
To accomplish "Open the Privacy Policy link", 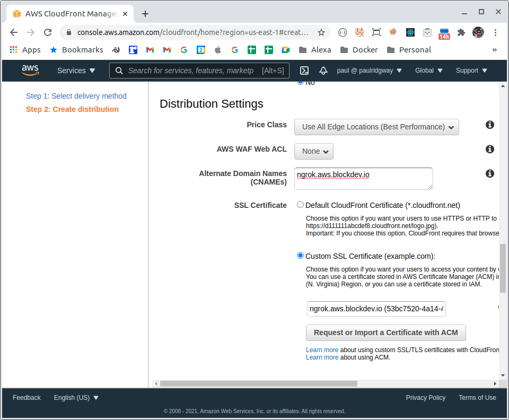I will 426,398.
